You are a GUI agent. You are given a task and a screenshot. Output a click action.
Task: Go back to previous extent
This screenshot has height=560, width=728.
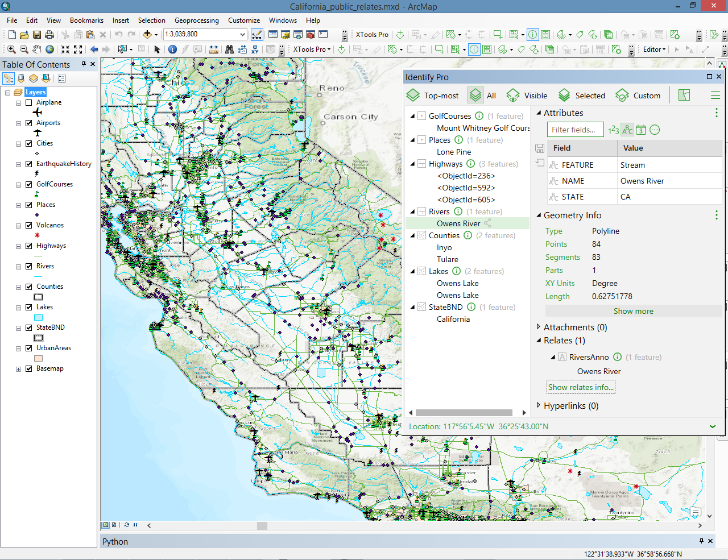[x=94, y=49]
